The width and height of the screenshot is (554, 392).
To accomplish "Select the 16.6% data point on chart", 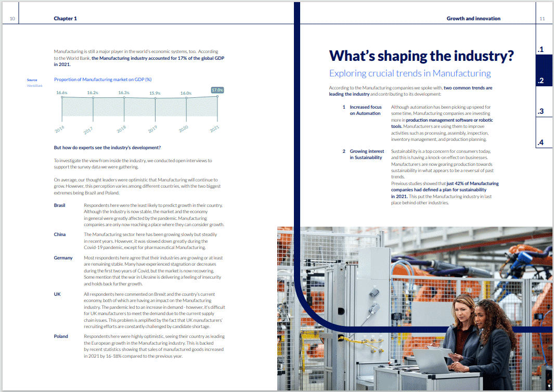I will [62, 93].
